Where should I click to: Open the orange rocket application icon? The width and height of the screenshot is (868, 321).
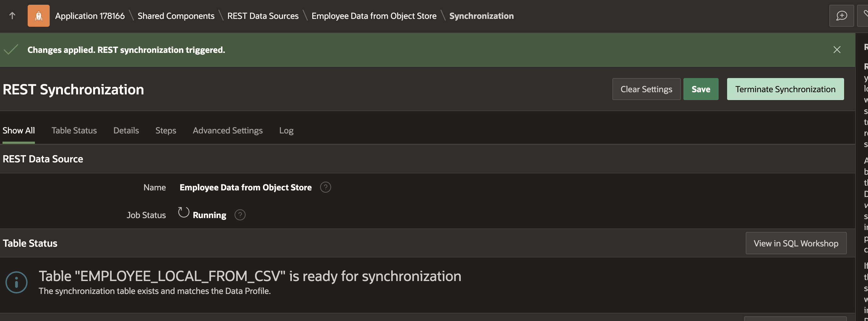point(38,15)
